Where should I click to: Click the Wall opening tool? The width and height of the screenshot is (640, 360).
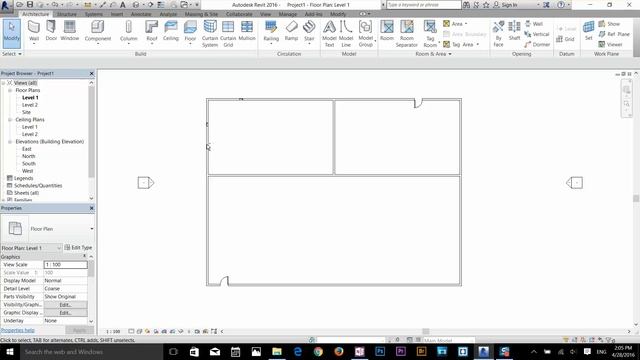click(x=534, y=24)
